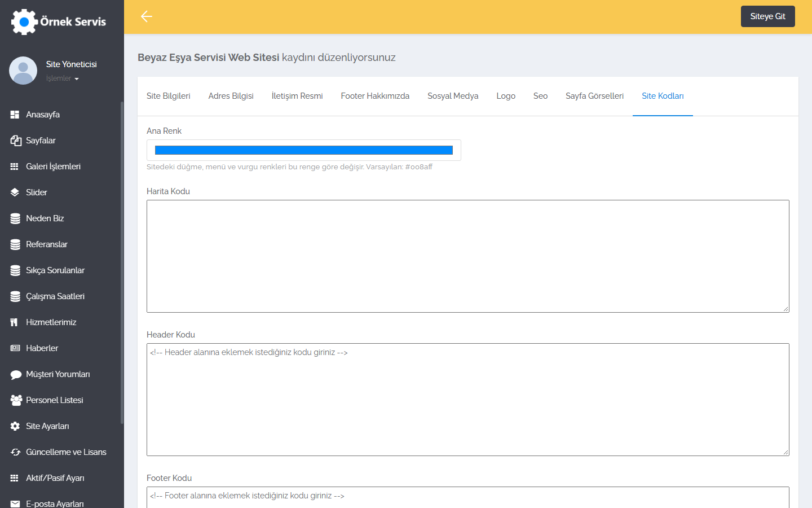The width and height of the screenshot is (812, 508).
Task: Select the İletişim Resmi tab
Action: 297,96
